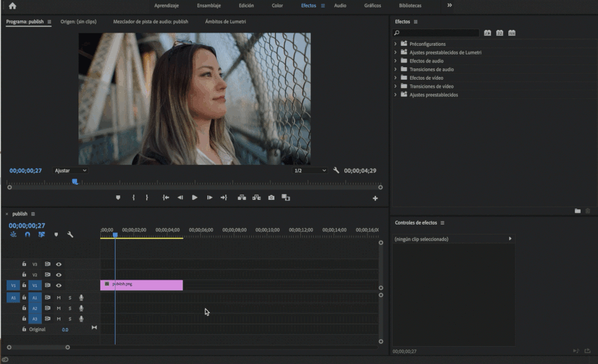598x364 pixels.
Task: Open the Ajustar zoom level dropdown
Action: pos(70,171)
